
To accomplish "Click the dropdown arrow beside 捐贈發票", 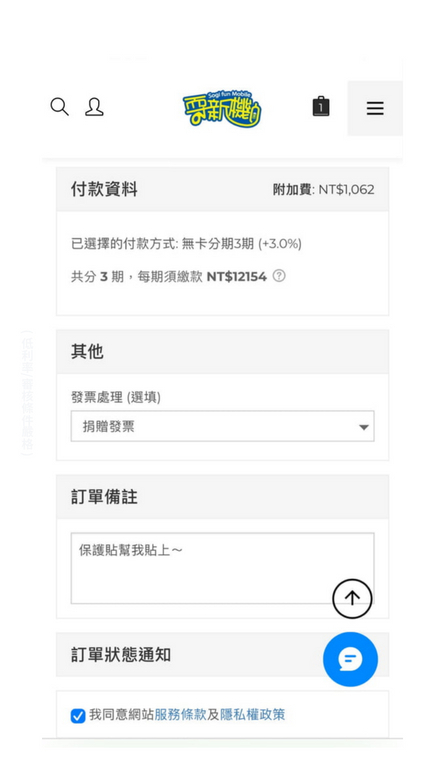I will (363, 427).
